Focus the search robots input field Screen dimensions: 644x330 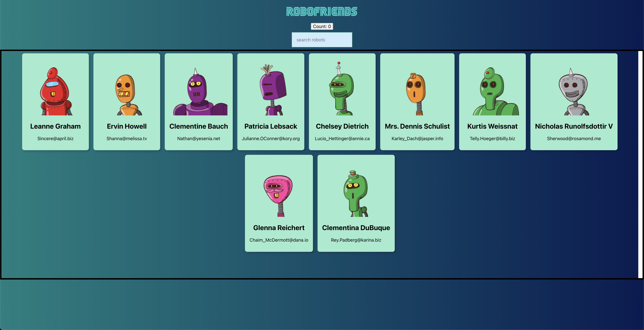pyautogui.click(x=322, y=40)
